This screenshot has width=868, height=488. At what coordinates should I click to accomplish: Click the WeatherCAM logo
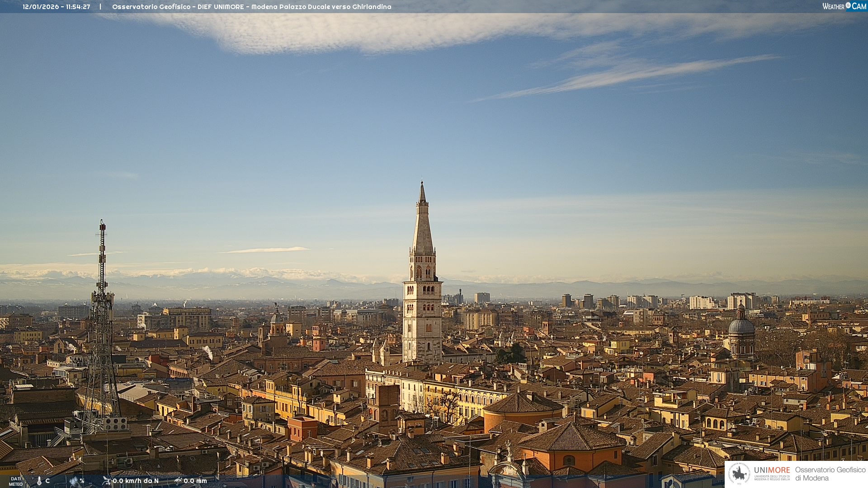click(844, 6)
